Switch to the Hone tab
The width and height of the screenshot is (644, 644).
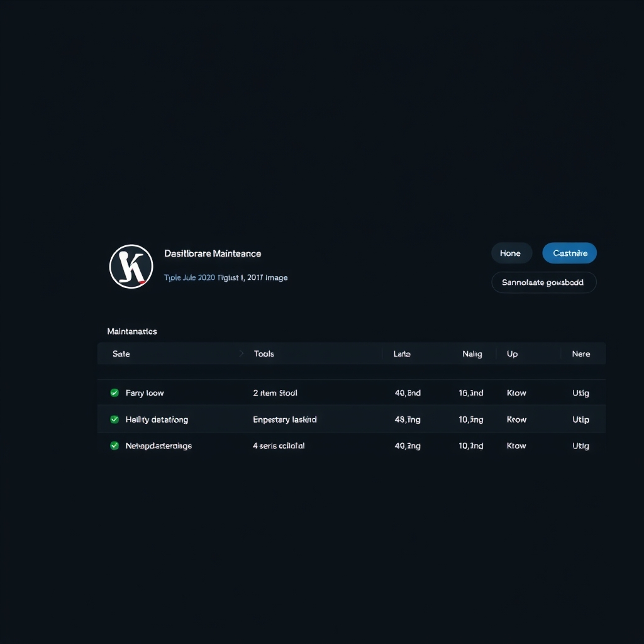pyautogui.click(x=511, y=253)
